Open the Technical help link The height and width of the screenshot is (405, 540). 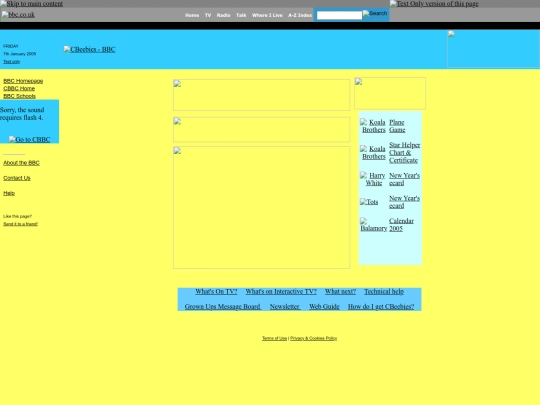point(384,291)
